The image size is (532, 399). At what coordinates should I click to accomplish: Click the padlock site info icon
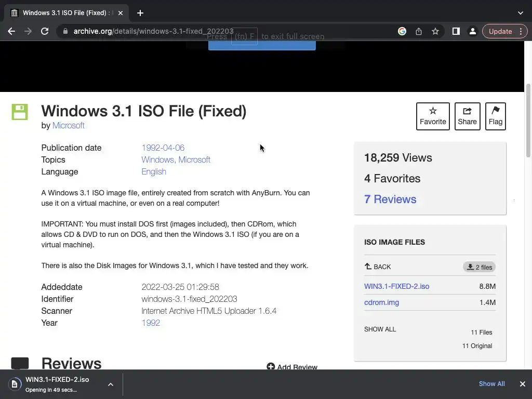(x=65, y=31)
